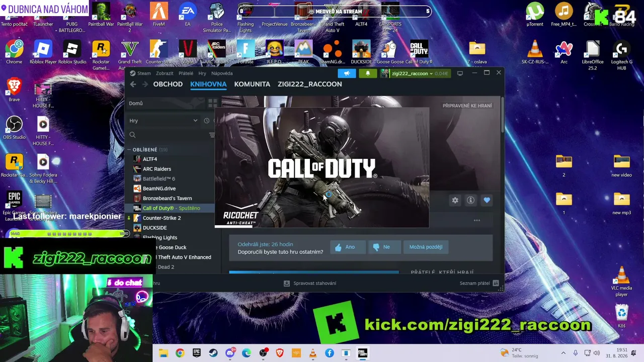Image resolution: width=644 pixels, height=362 pixels.
Task: Open File Explorer from the taskbar
Action: 163,353
